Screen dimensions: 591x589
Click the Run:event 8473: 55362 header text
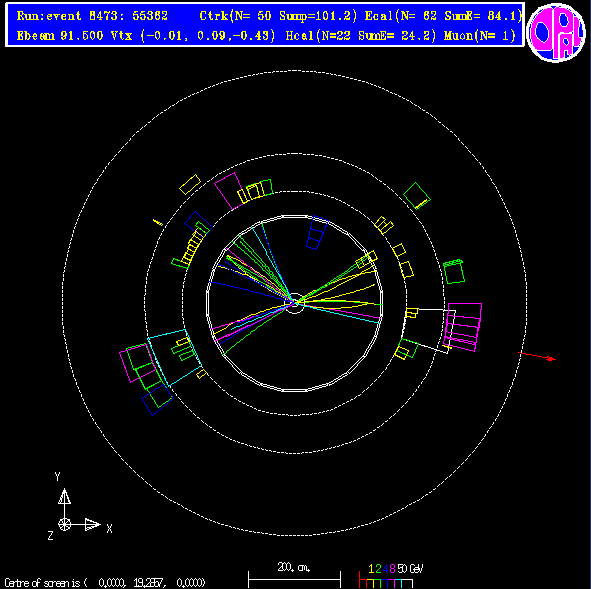pyautogui.click(x=92, y=15)
